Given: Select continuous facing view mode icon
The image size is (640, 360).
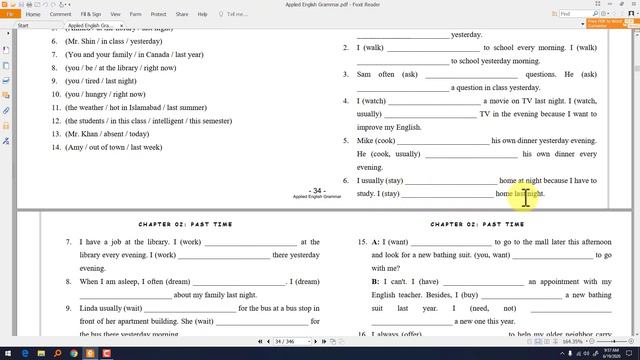Looking at the screenshot, I should click(556, 341).
